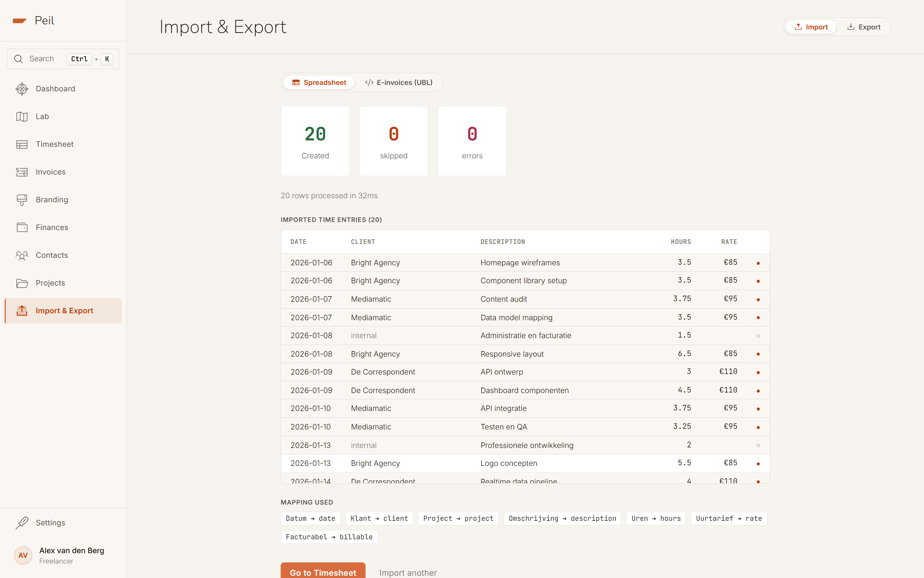Click the Component library setup description
This screenshot has width=924, height=578.
524,281
